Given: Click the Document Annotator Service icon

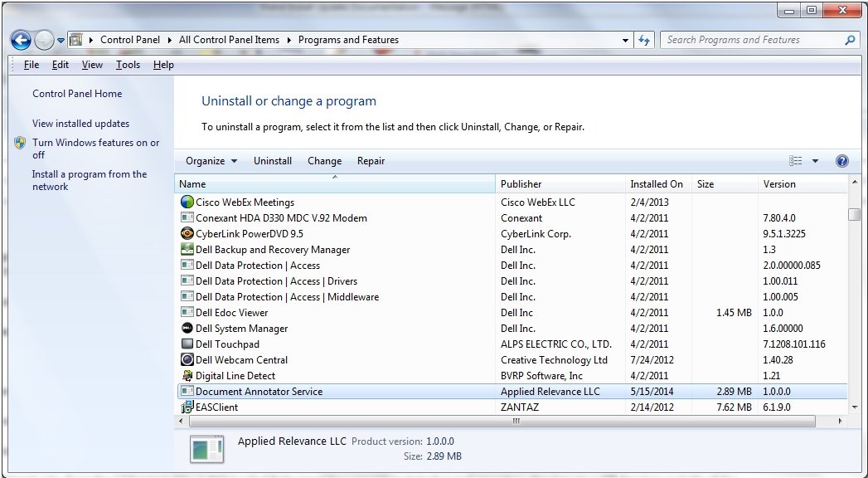Looking at the screenshot, I should [x=187, y=391].
